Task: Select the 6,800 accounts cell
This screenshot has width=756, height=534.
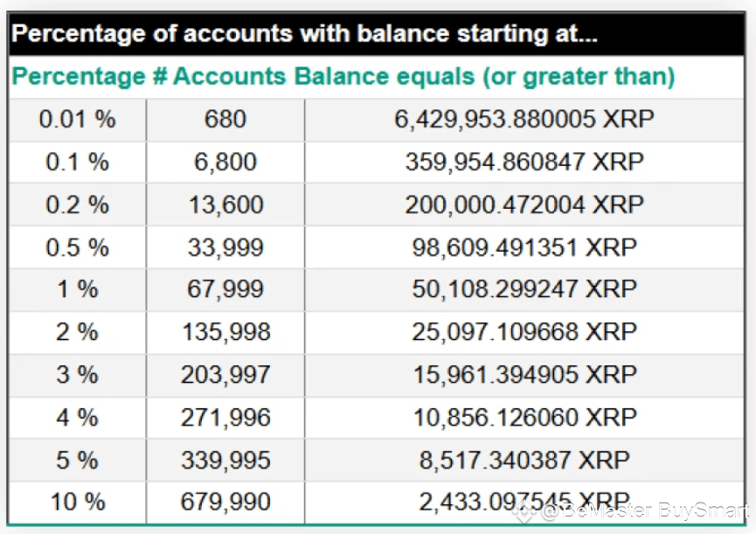Action: point(225,162)
